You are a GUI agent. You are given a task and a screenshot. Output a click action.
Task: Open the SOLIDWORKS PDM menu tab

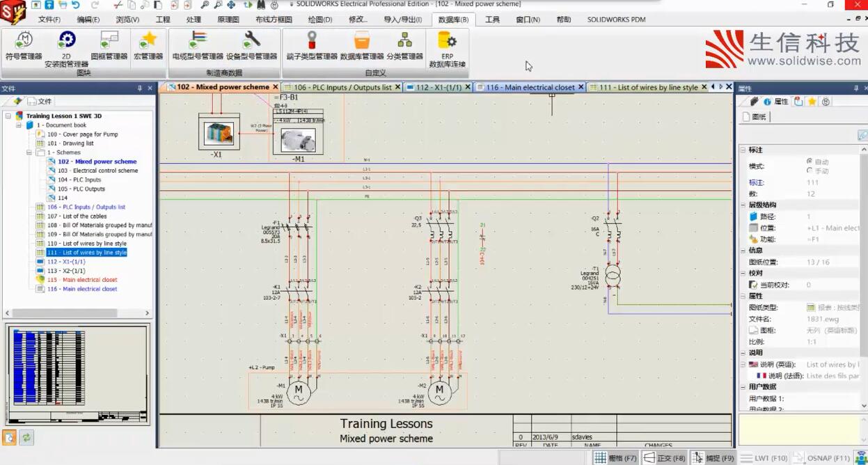616,19
